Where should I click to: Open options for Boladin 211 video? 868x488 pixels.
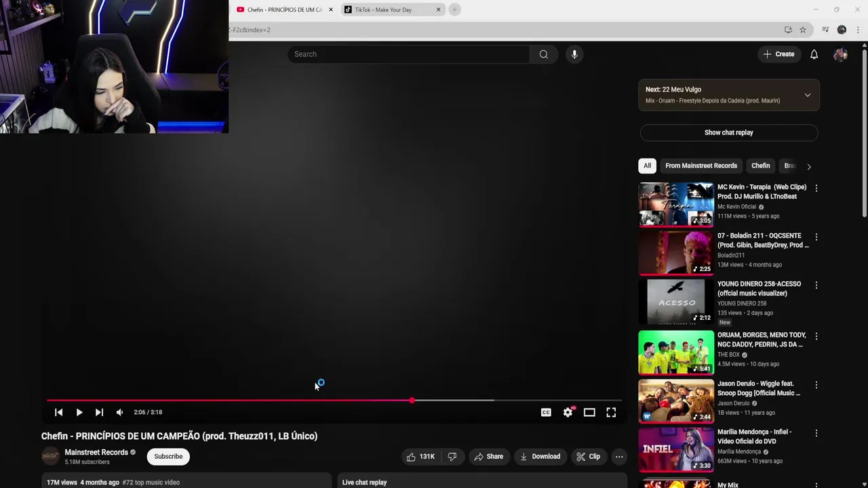click(816, 237)
